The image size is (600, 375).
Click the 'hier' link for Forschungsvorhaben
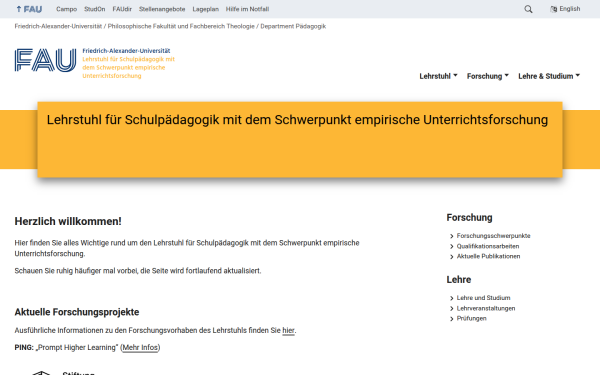(x=289, y=331)
